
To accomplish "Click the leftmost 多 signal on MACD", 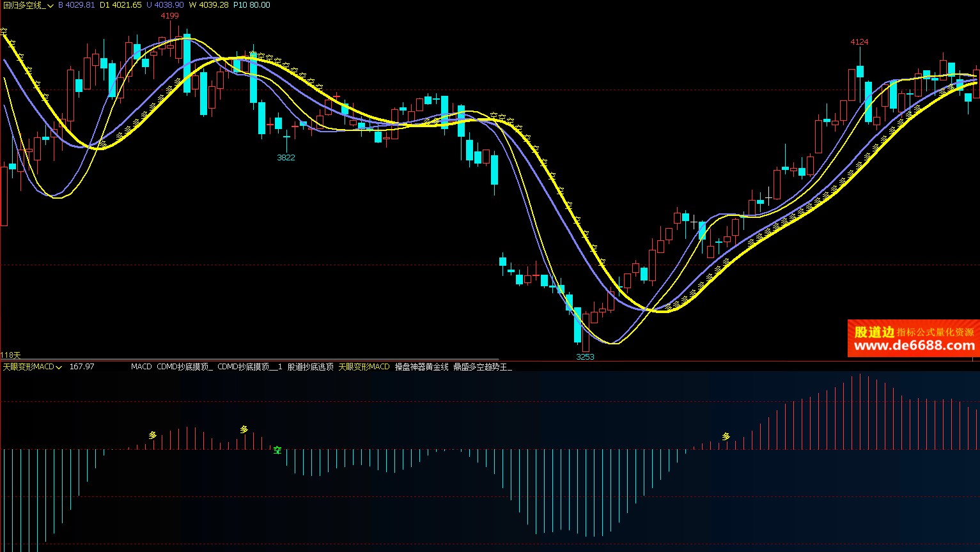I will tap(152, 435).
